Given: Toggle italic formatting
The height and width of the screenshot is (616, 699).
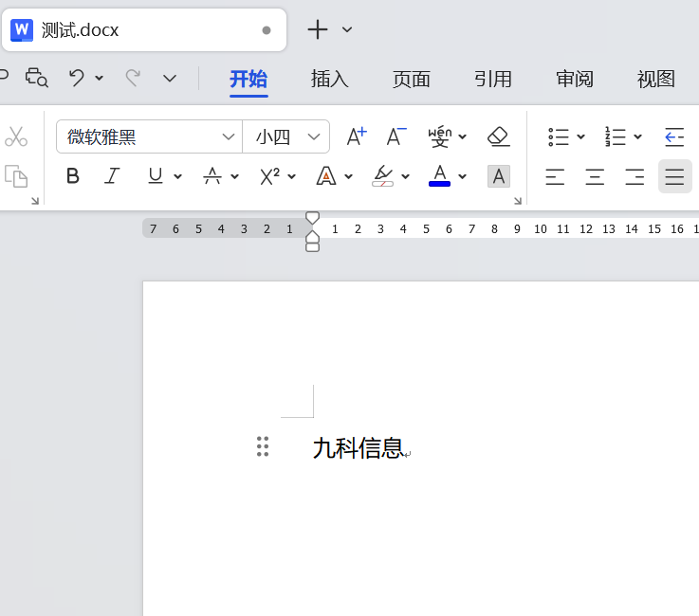Looking at the screenshot, I should pos(112,176).
